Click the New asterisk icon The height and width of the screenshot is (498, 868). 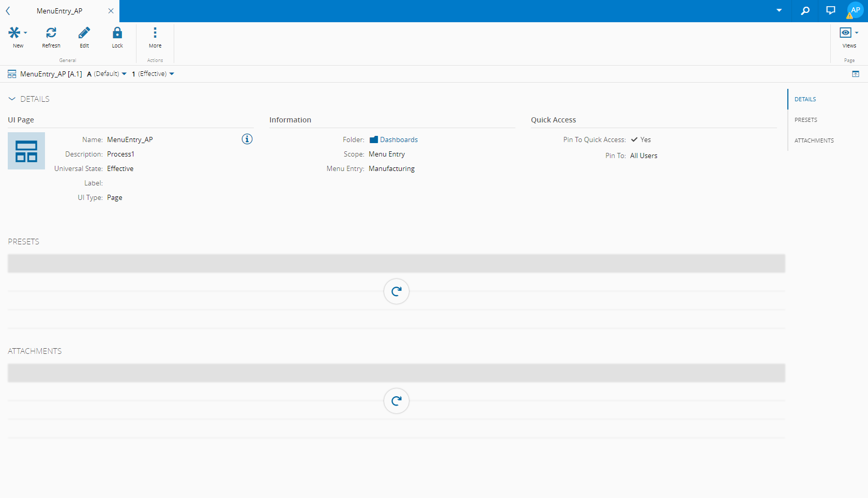15,34
